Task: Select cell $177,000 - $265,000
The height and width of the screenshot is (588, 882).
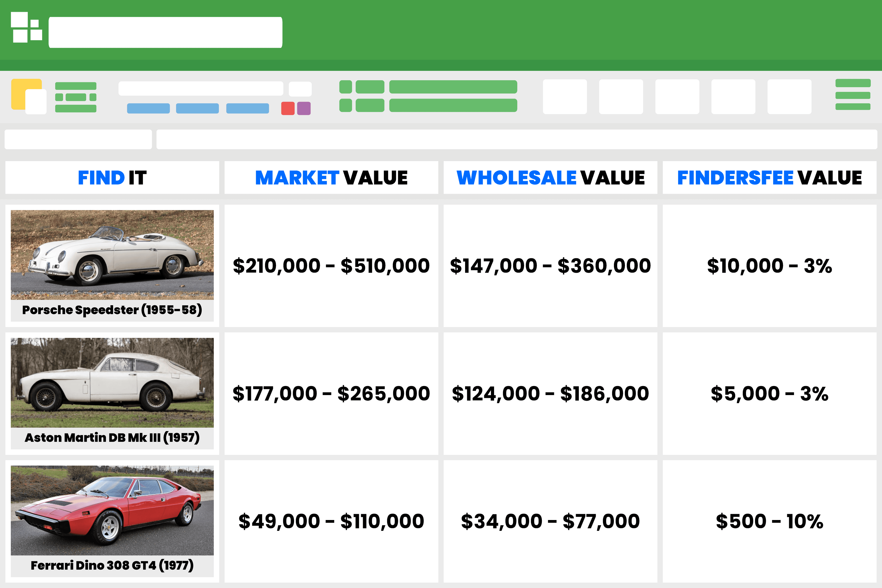Action: pyautogui.click(x=331, y=394)
